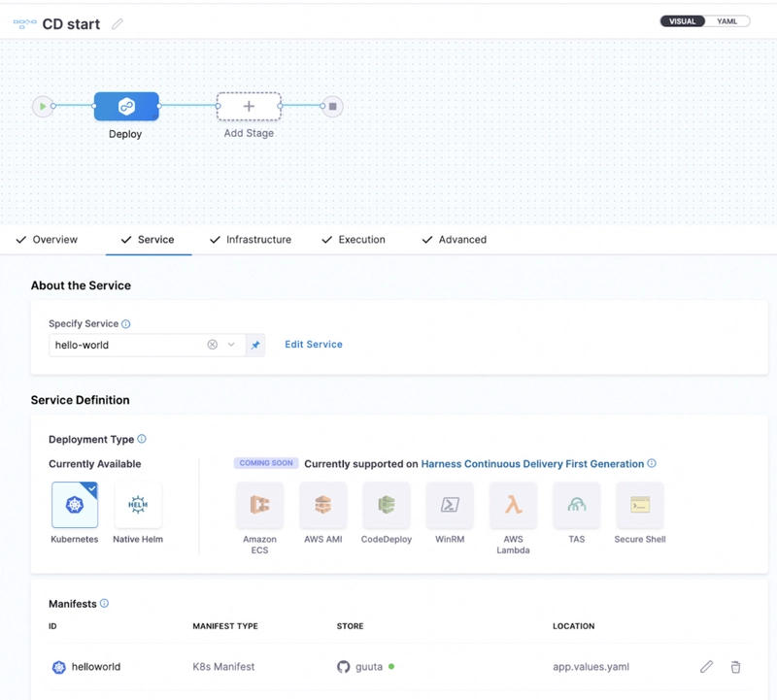The height and width of the screenshot is (700, 777).
Task: Click the WinRM deployment icon
Action: tap(450, 505)
